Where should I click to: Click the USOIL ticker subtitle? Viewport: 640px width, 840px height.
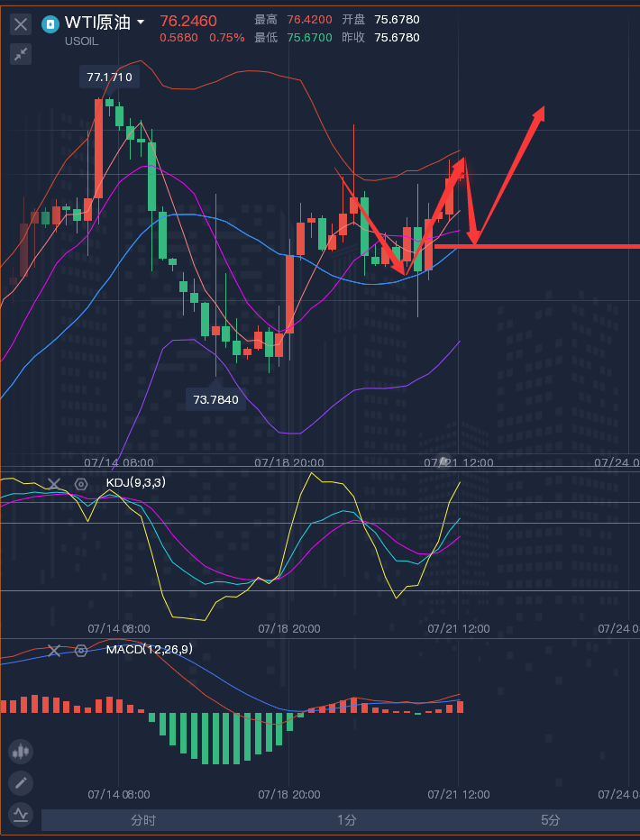tap(82, 41)
